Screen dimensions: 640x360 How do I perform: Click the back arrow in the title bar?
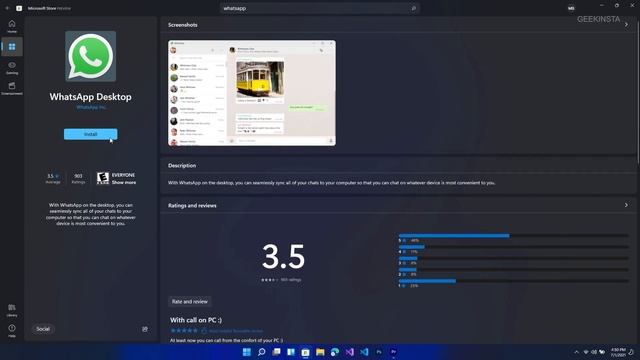tap(7, 8)
